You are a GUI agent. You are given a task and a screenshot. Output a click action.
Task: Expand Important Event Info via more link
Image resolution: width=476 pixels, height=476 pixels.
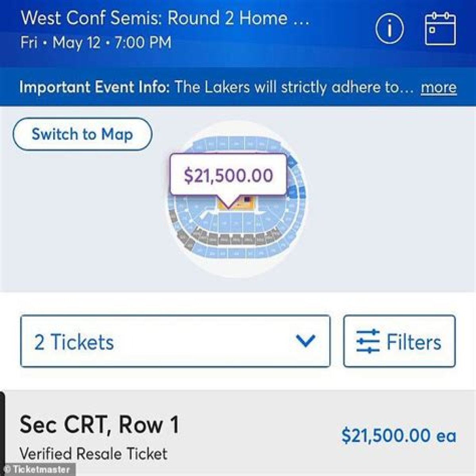point(439,87)
